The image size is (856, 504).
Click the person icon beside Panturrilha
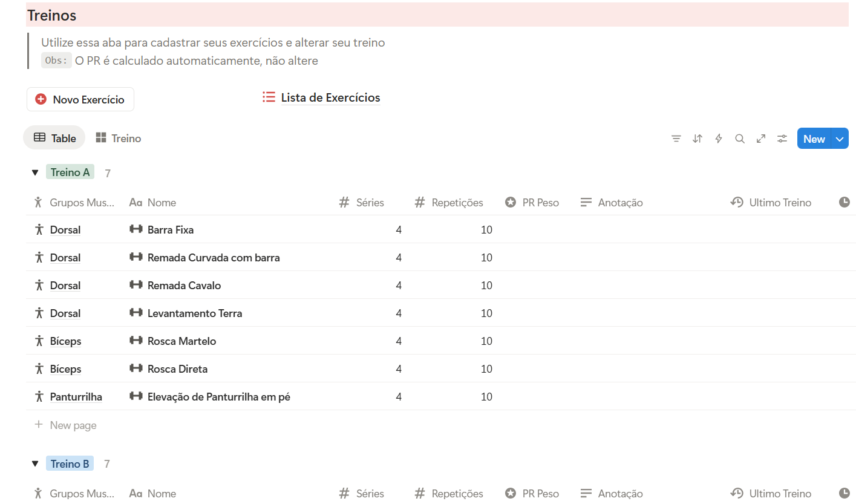coord(39,396)
